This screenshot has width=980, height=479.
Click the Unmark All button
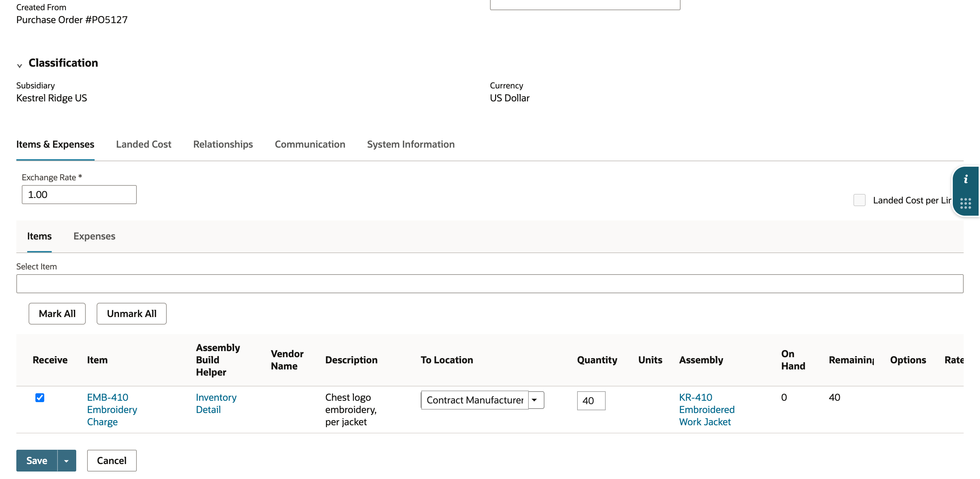coord(132,314)
